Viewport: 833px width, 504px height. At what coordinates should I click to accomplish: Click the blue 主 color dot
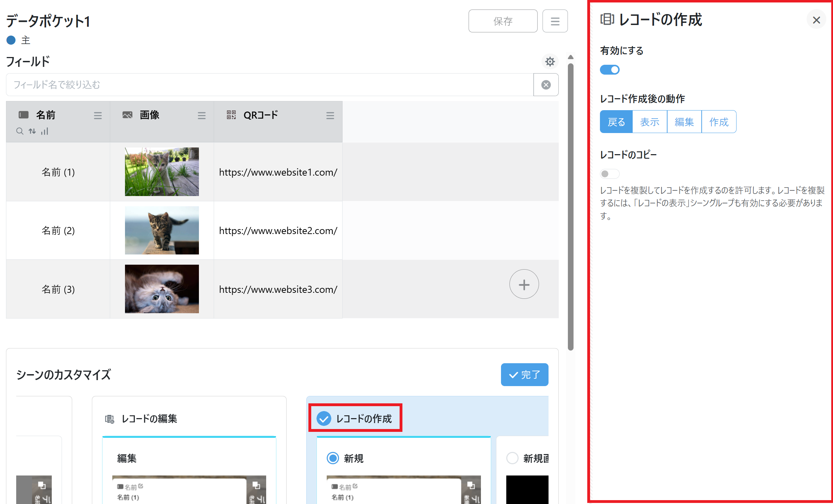tap(11, 40)
